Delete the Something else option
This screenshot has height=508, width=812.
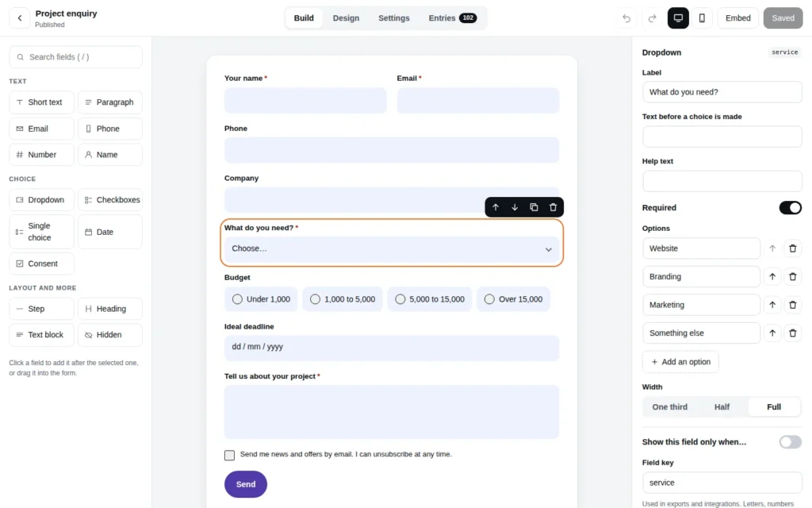coord(792,333)
